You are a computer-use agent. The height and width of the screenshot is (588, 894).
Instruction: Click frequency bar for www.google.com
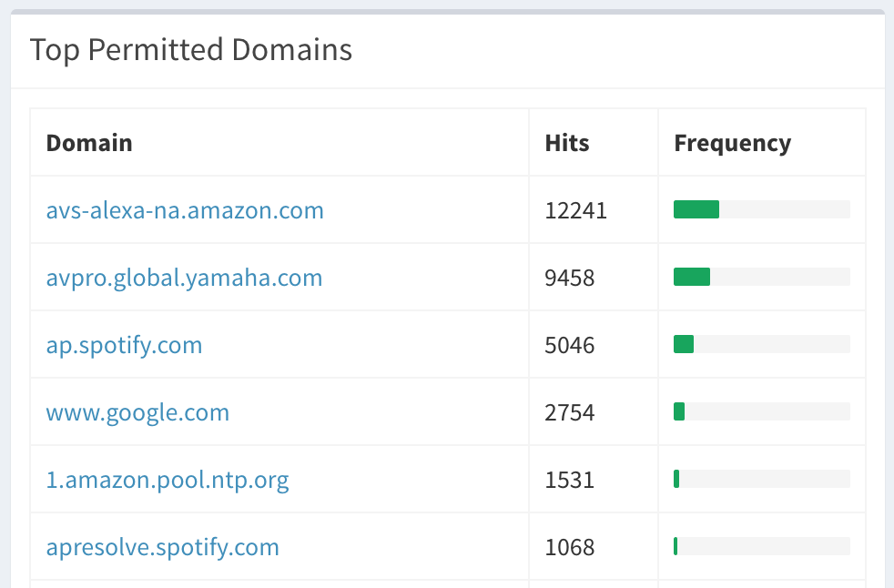pyautogui.click(x=762, y=411)
